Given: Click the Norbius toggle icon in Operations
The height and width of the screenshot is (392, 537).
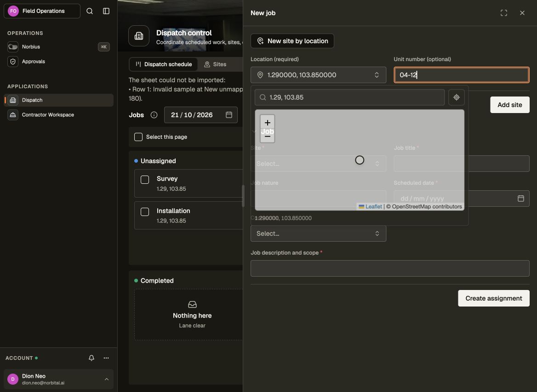Looking at the screenshot, I should pyautogui.click(x=13, y=47).
